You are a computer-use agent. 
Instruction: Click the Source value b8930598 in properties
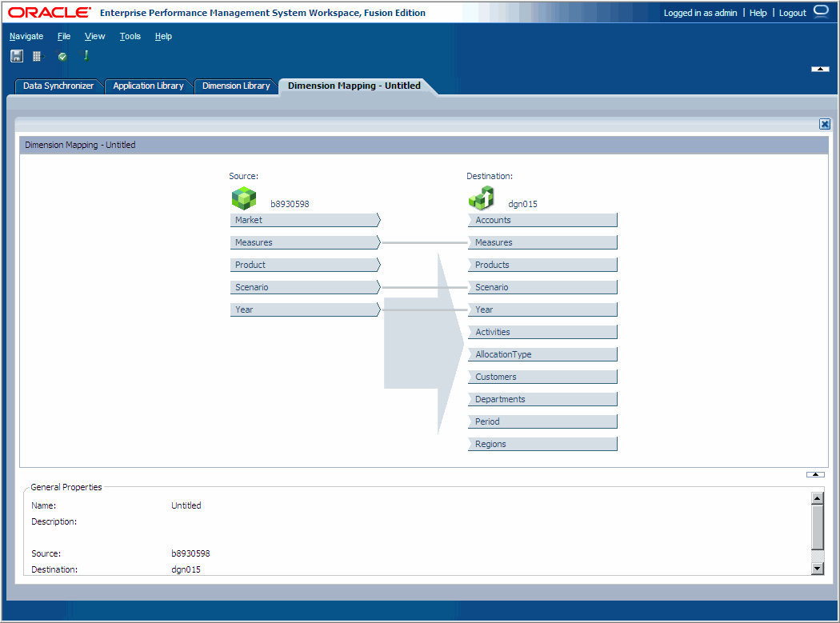[190, 554]
